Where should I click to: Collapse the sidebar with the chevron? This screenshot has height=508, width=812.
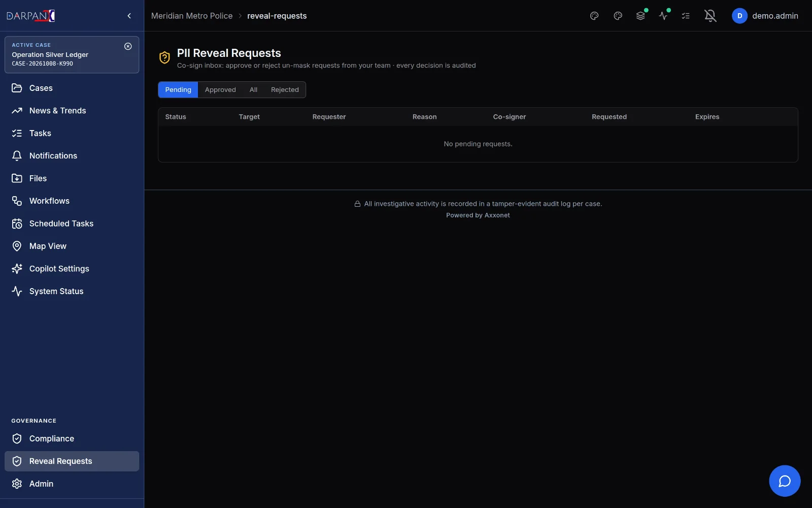[129, 16]
